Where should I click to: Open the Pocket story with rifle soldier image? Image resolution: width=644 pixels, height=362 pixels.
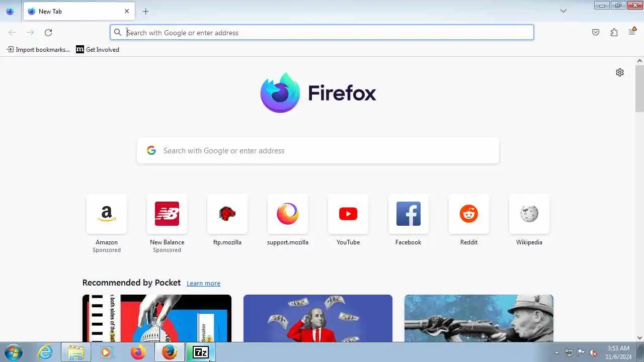(479, 318)
